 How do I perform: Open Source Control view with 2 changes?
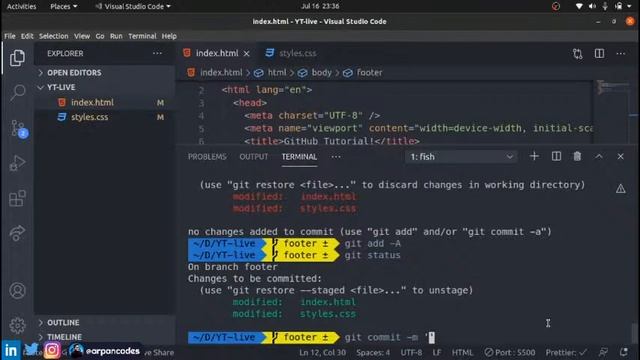pos(18,128)
